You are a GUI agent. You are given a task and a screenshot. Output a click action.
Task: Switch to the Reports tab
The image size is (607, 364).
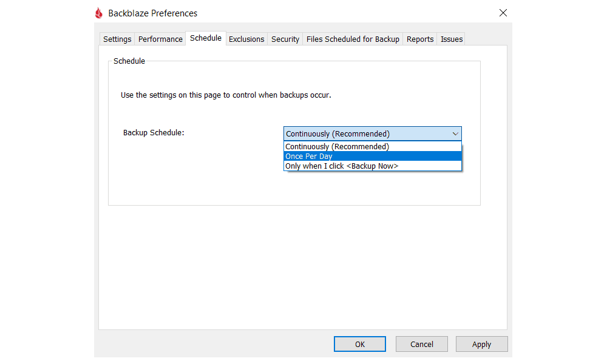pos(419,39)
